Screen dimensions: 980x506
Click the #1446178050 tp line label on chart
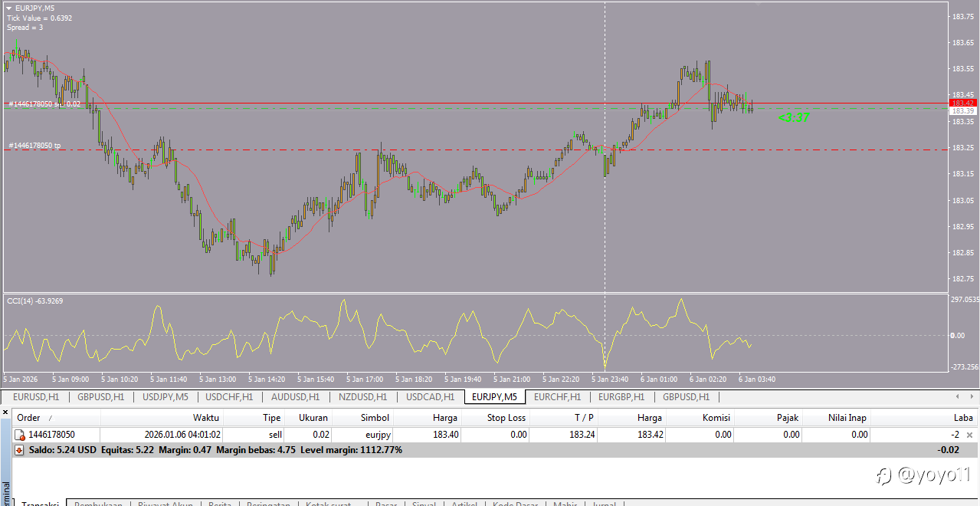[35, 146]
